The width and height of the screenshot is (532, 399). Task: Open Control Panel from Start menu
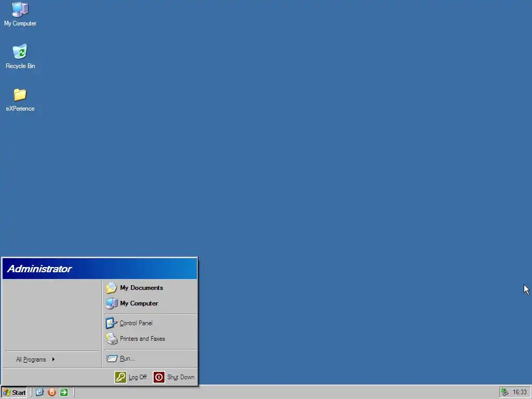[151, 323]
